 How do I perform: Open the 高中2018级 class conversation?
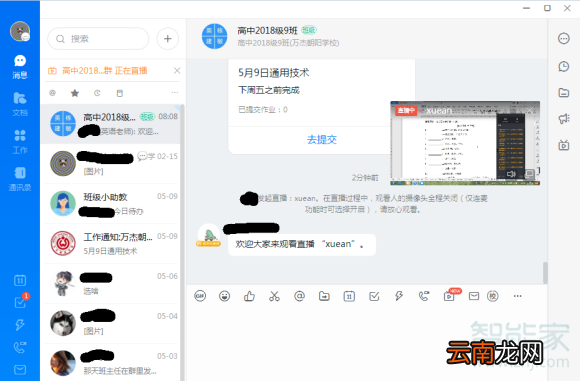coord(111,124)
